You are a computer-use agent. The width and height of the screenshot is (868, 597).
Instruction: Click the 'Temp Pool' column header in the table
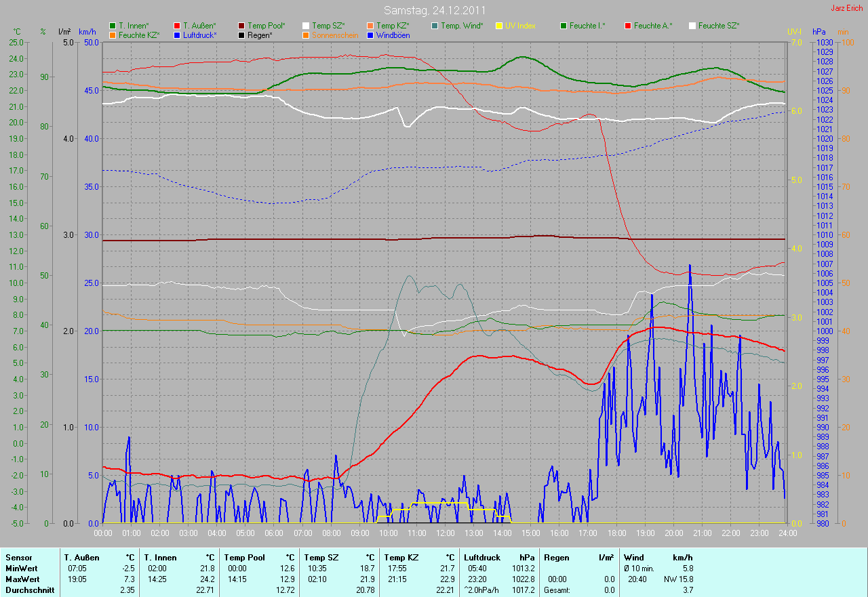point(243,558)
